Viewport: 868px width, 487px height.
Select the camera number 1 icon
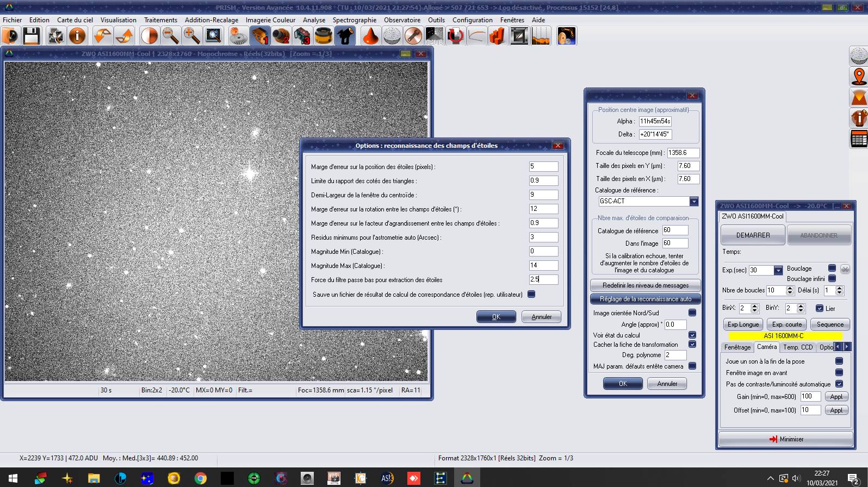coord(260,36)
